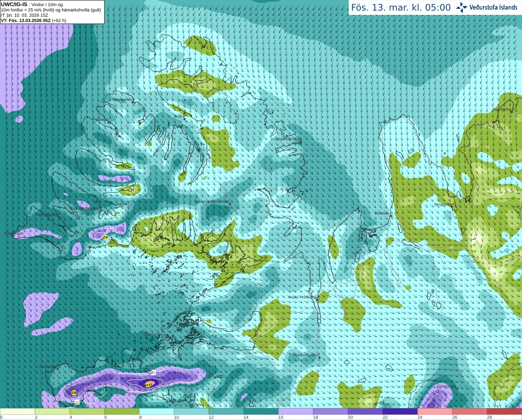Click the 25 contour label above the 33 marker

pos(153,372)
